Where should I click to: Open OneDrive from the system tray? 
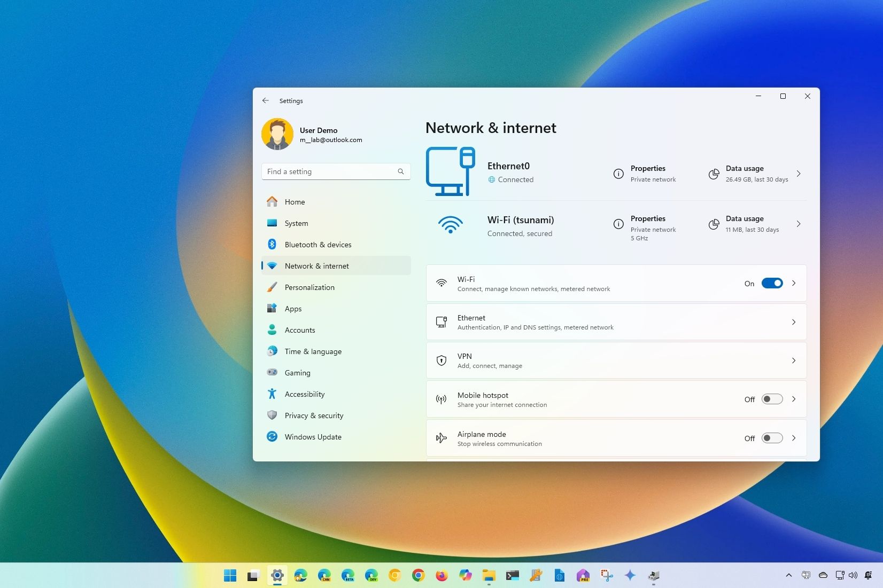point(823,575)
